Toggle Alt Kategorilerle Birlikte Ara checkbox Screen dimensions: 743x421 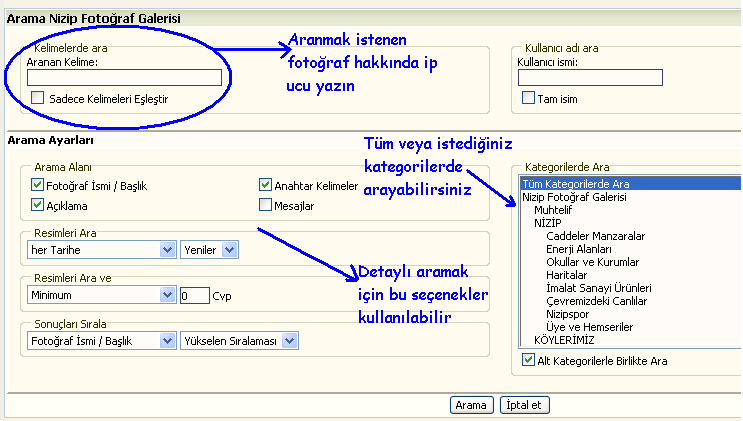tap(528, 360)
